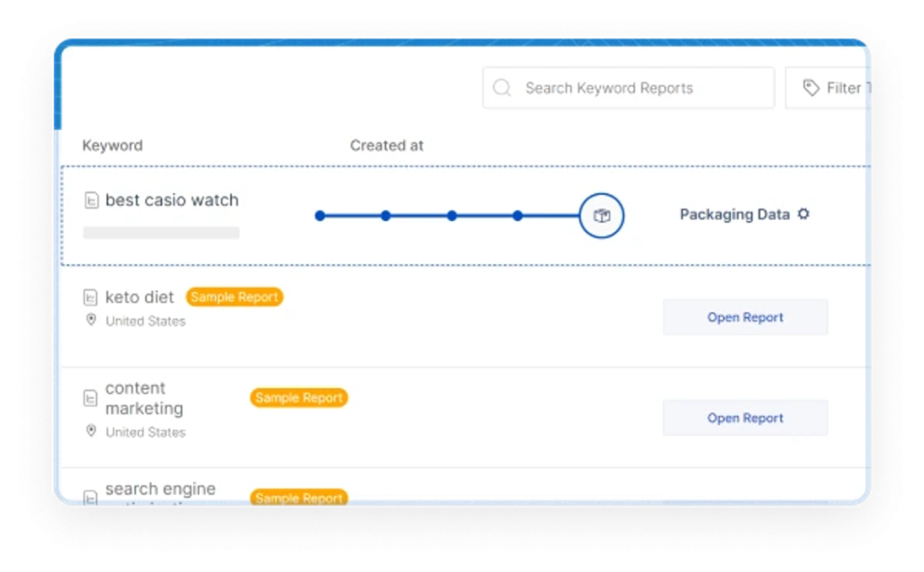Screen dimensions: 924x572
Task: Click the tag icon next to Filter
Action: [x=811, y=88]
